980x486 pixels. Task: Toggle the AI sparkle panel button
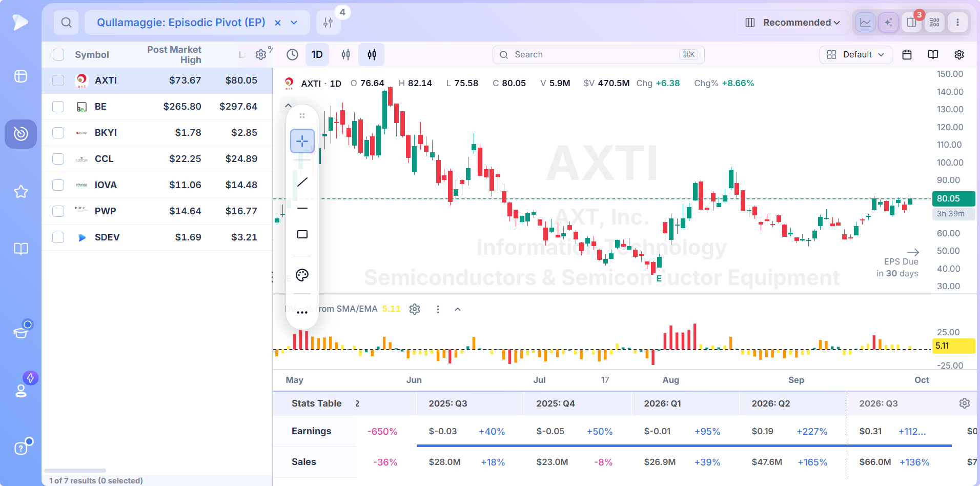[x=888, y=23]
